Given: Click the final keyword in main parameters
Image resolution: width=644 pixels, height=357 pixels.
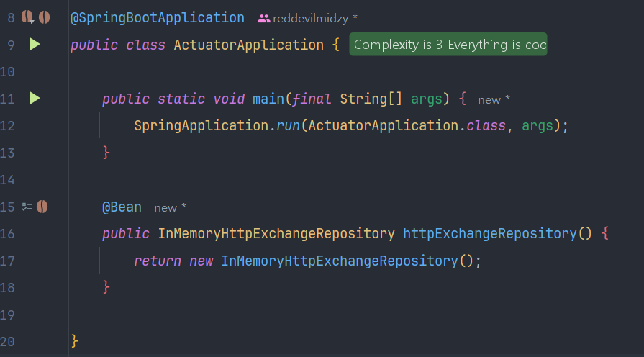Looking at the screenshot, I should click(x=312, y=99).
